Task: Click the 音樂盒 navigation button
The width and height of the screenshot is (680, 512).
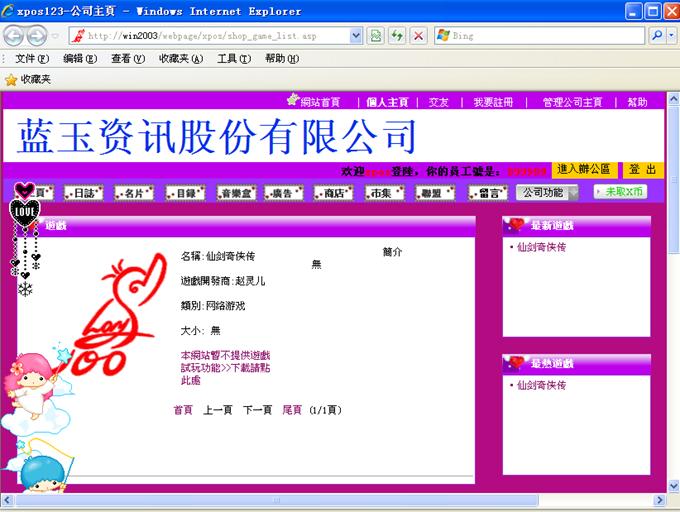Action: click(236, 192)
